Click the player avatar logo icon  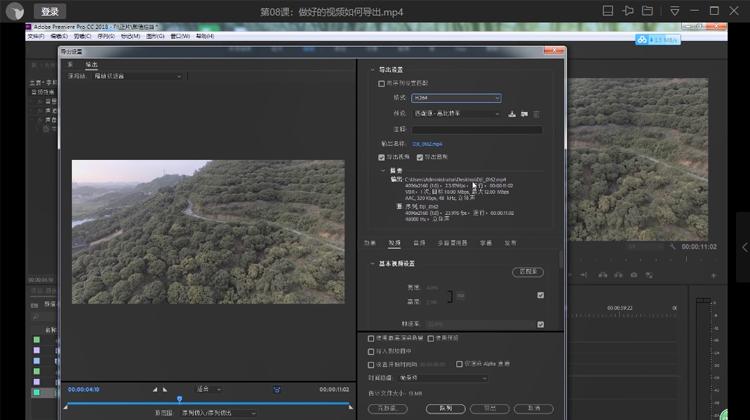15,11
